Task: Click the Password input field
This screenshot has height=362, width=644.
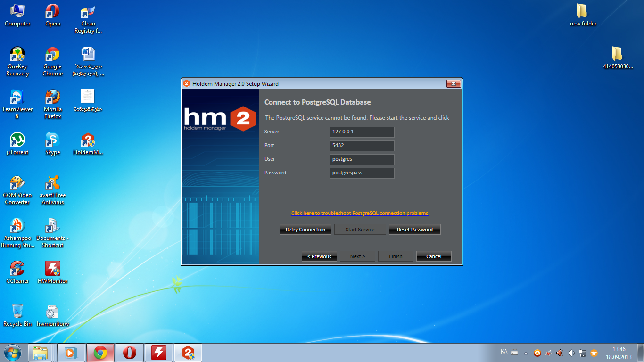Action: 362,173
